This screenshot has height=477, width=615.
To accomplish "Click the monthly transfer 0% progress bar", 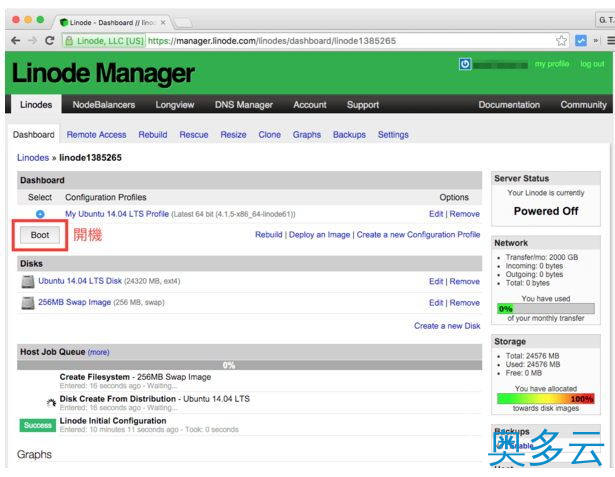I will pyautogui.click(x=546, y=309).
